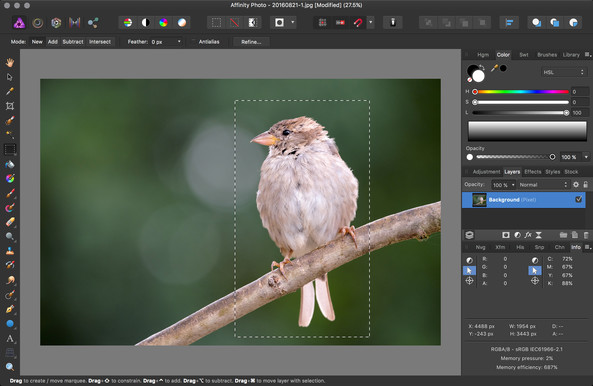Open the HSL color model dropdown
593x386 pixels.
point(564,72)
